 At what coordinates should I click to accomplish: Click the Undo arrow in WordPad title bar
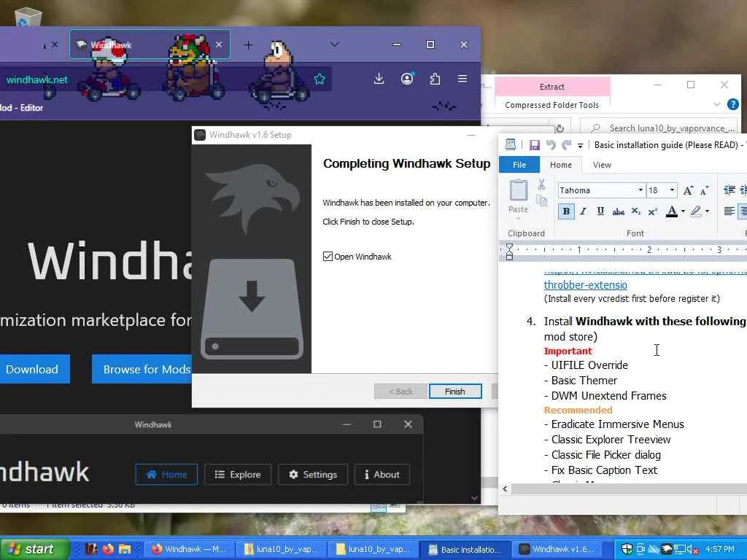(x=551, y=145)
